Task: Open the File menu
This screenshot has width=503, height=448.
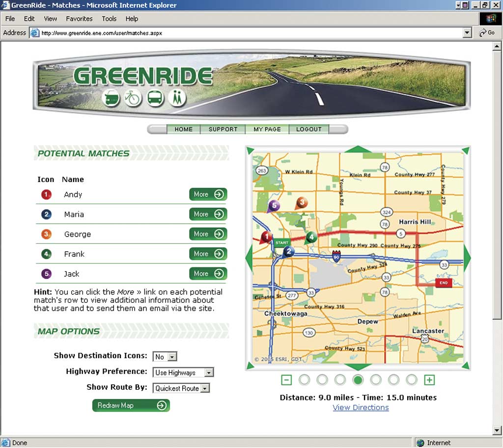Action: (x=10, y=19)
